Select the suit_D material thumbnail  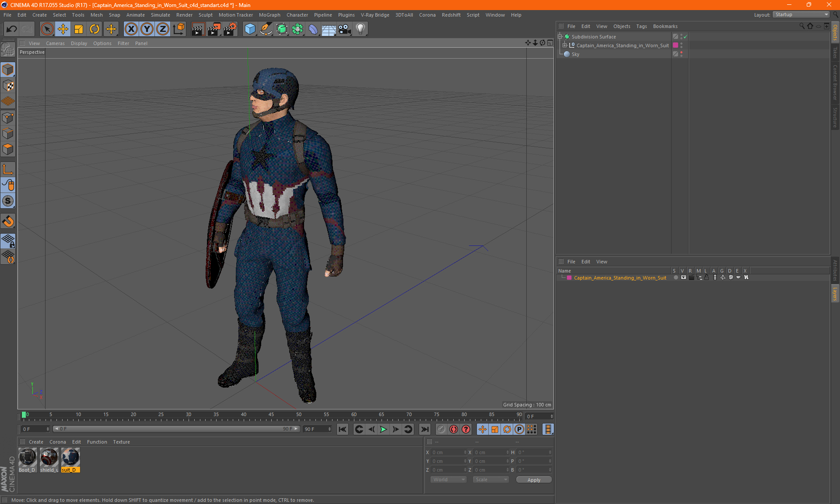[x=70, y=460]
